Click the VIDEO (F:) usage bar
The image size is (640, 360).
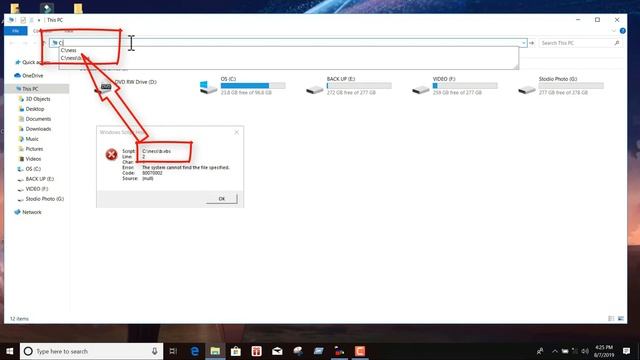(465, 86)
